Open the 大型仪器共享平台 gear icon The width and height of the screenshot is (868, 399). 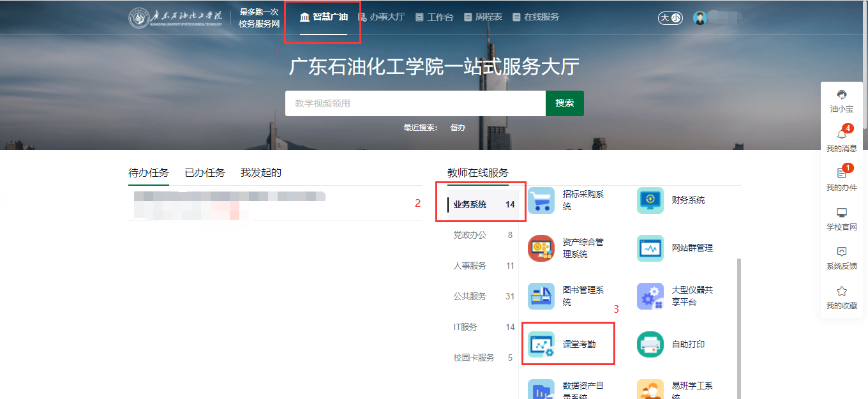point(650,296)
